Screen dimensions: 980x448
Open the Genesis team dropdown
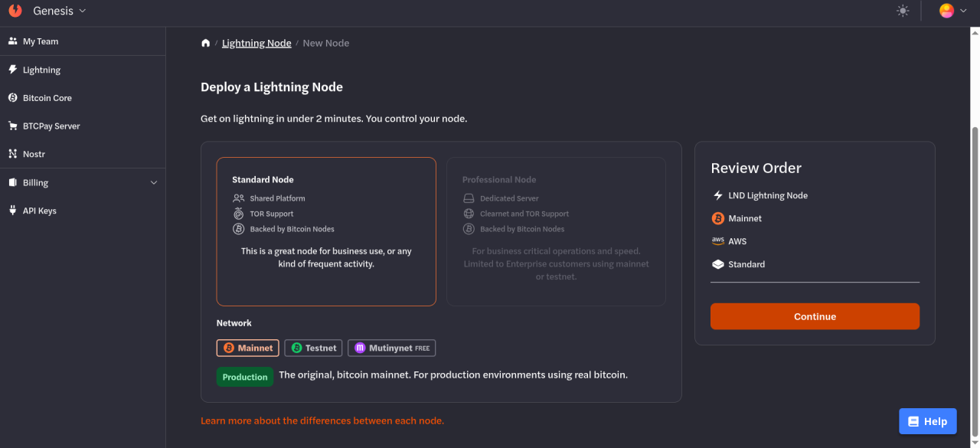[x=60, y=11]
